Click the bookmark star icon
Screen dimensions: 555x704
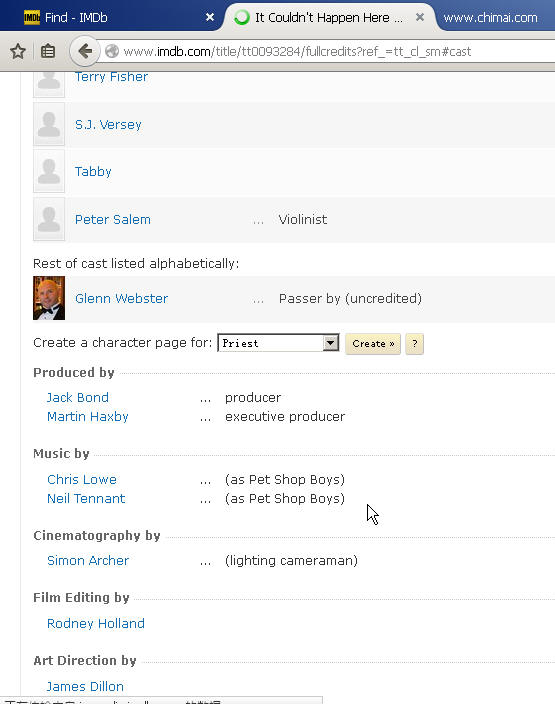tap(18, 51)
